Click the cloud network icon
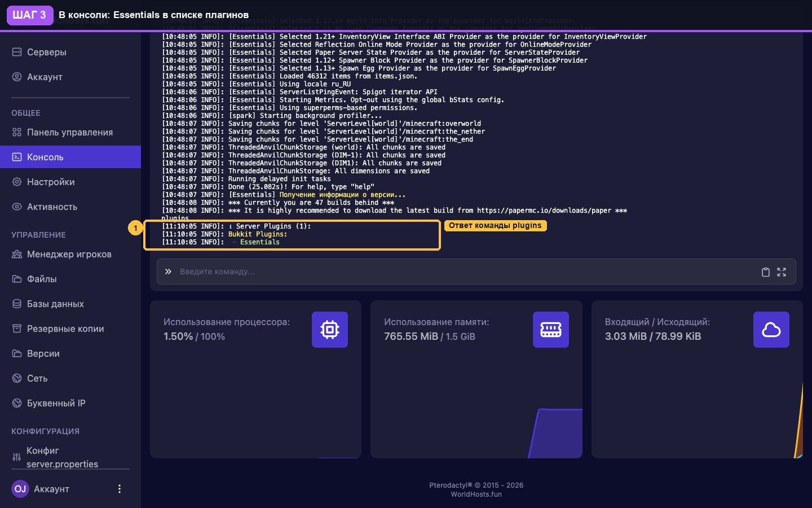 click(x=771, y=330)
